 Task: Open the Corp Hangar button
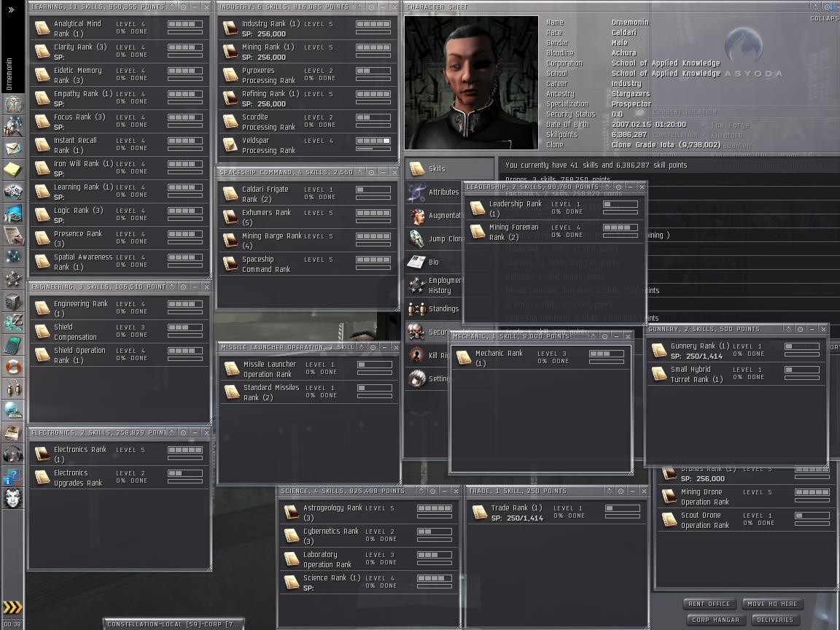pyautogui.click(x=716, y=620)
